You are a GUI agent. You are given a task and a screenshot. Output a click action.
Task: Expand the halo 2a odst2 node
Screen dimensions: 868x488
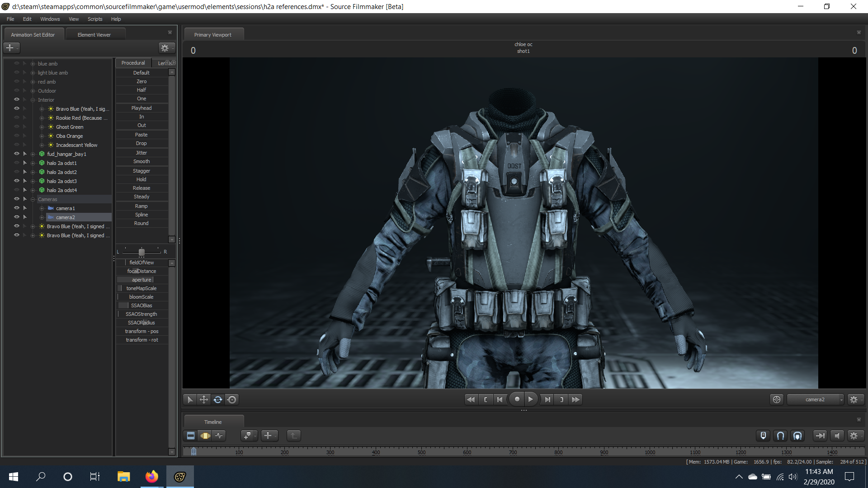pos(33,172)
